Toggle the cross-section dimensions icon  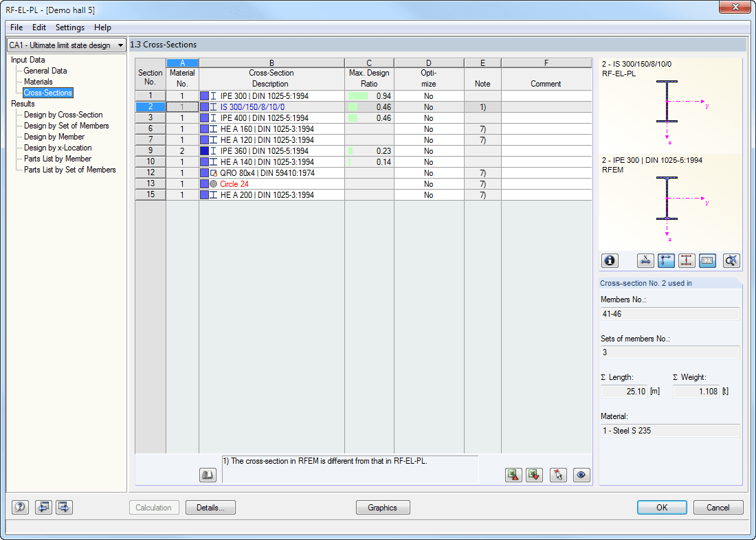point(687,261)
